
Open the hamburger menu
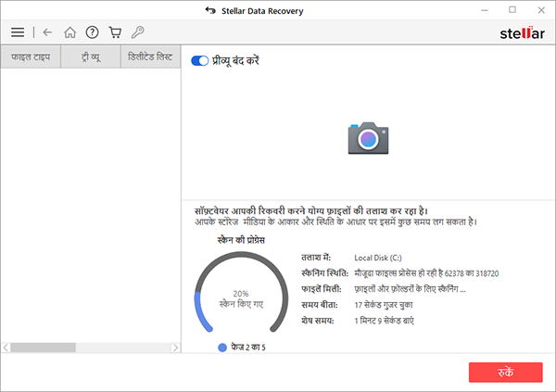pyautogui.click(x=18, y=32)
